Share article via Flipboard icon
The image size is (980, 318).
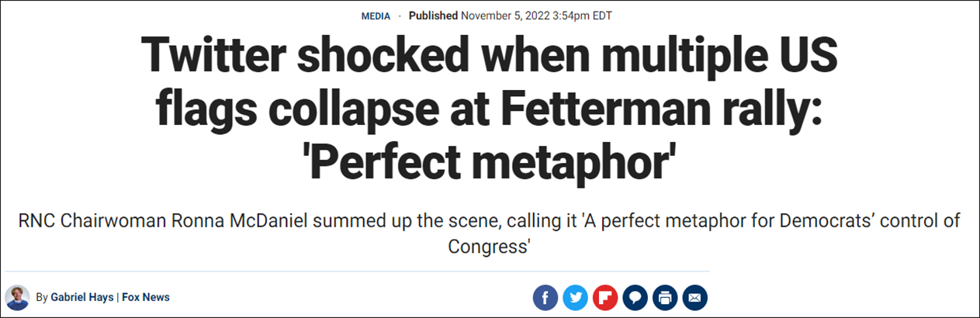604,298
